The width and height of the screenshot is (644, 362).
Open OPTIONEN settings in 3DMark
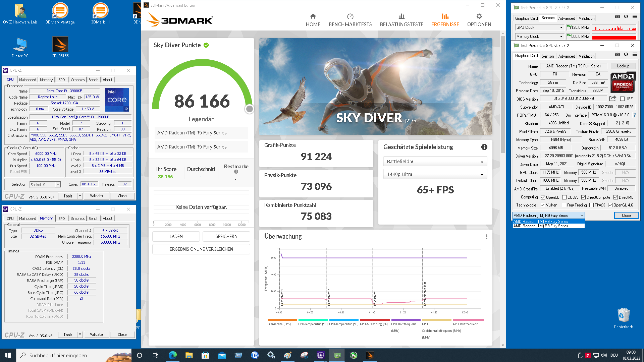479,20
